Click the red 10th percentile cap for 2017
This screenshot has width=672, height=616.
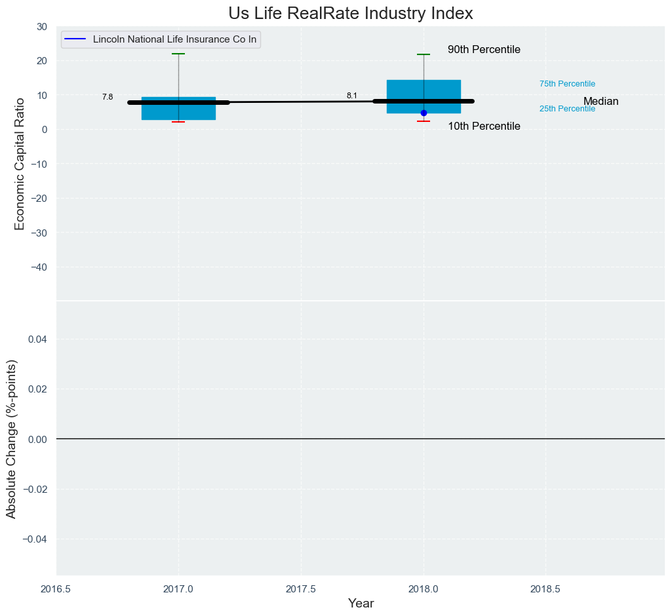click(178, 122)
